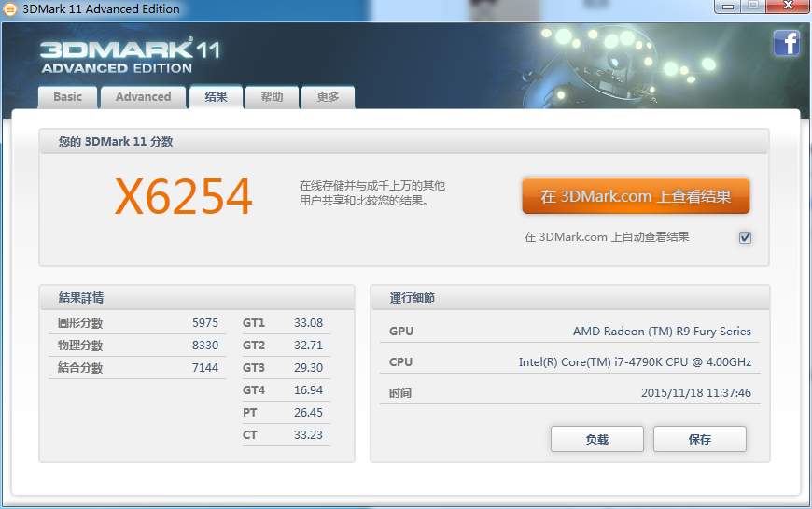Click the GT2 value 32.71
Viewport: 812px width, 509px height.
coord(308,346)
